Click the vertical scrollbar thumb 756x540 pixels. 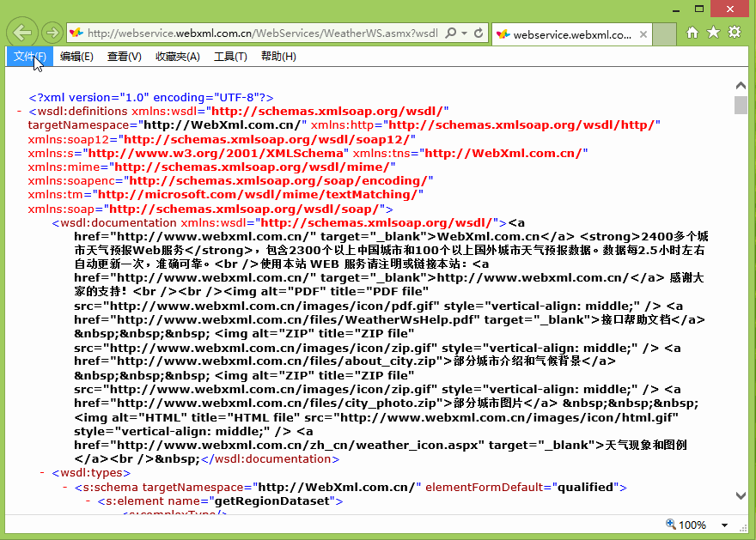741,105
